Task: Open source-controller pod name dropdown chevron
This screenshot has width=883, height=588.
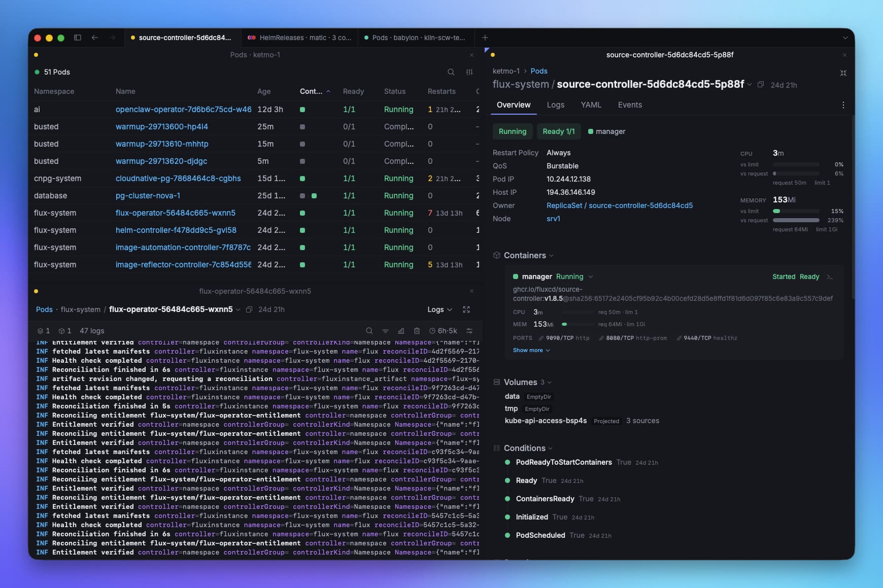Action: pyautogui.click(x=750, y=85)
